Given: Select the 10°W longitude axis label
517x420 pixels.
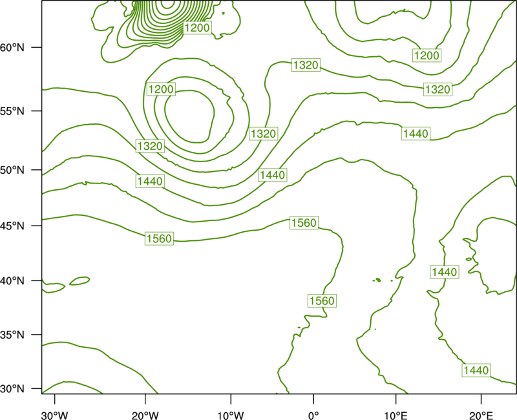Looking at the screenshot, I should click(231, 415).
